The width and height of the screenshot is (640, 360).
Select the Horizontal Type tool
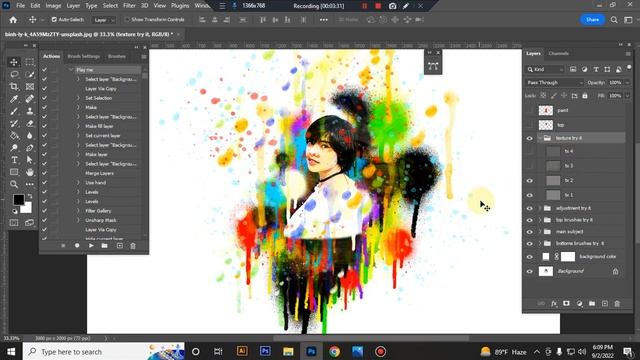coord(14,160)
